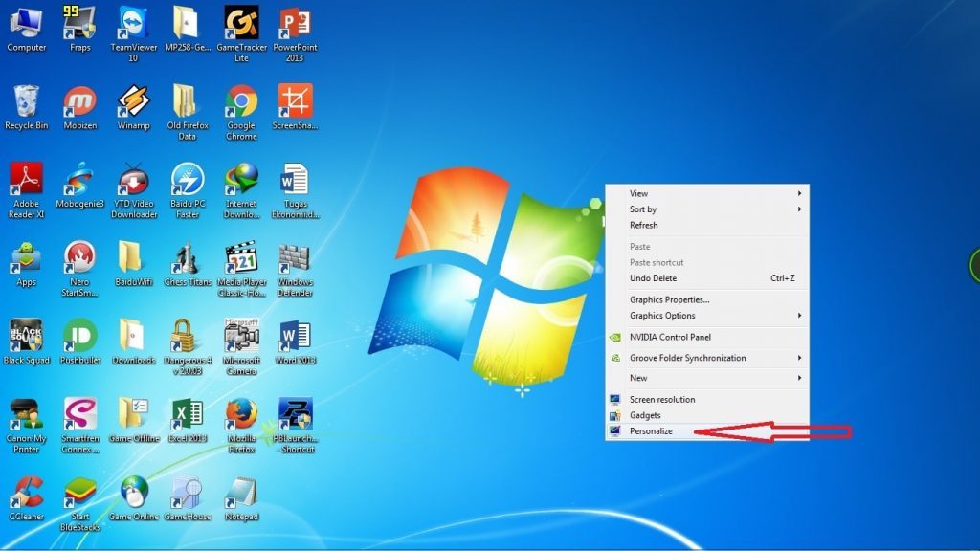Select the Excel 2013 icon
980x551 pixels.
pyautogui.click(x=188, y=414)
